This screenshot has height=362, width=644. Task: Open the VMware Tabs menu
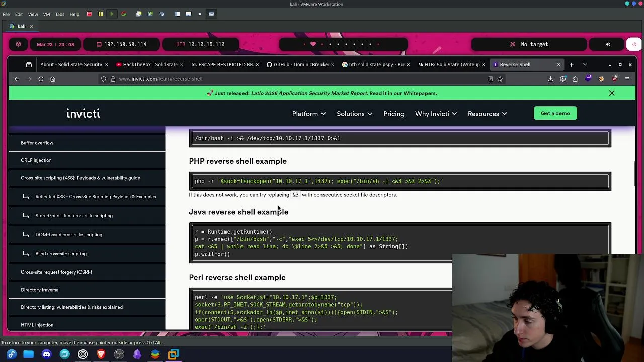(x=60, y=14)
